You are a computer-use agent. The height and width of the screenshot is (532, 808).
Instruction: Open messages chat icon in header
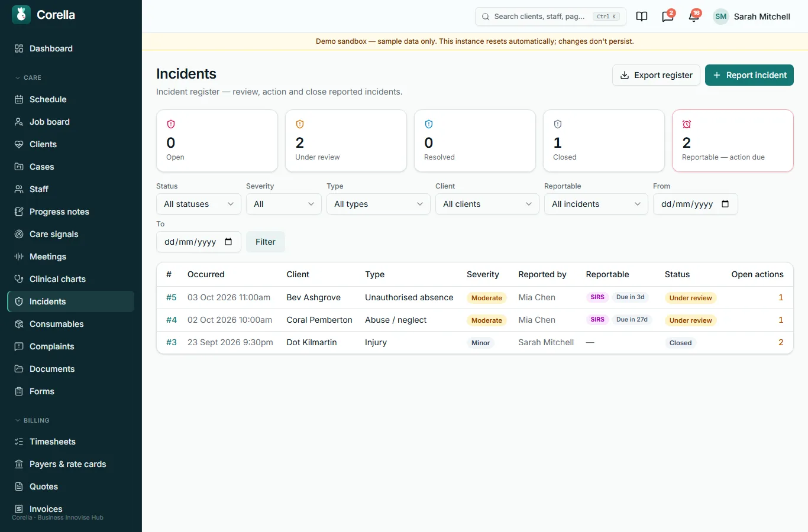[x=668, y=17]
